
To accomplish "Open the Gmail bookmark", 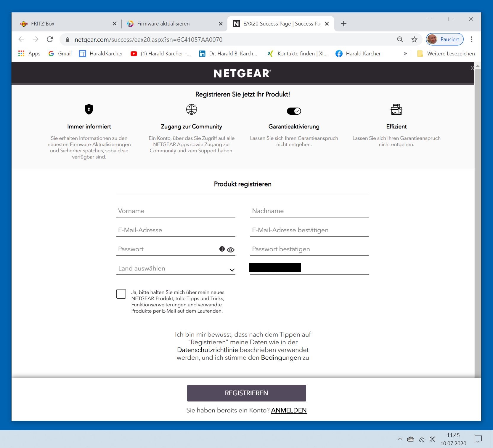I will [60, 54].
